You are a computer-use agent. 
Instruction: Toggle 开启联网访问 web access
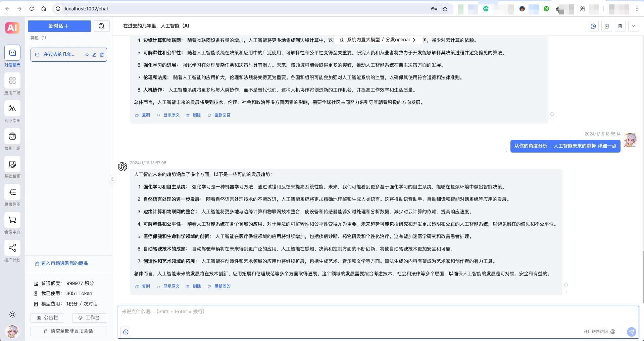pos(599,332)
